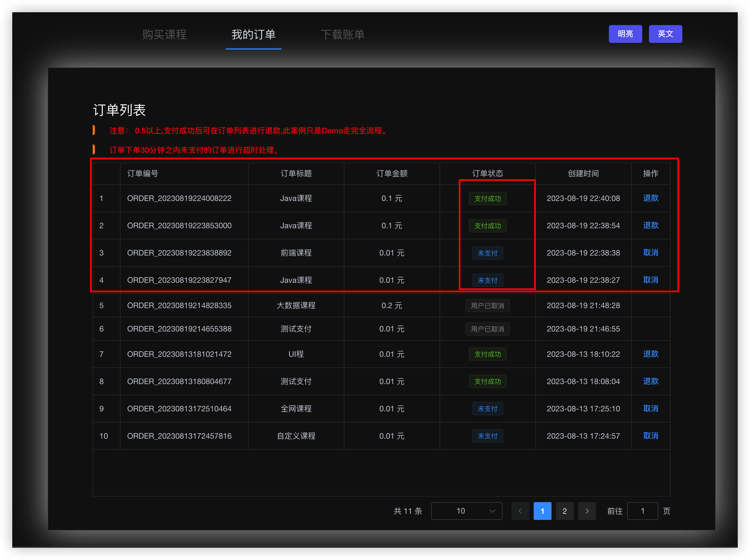
Task: Switch language with the 英文 button
Action: click(x=665, y=34)
